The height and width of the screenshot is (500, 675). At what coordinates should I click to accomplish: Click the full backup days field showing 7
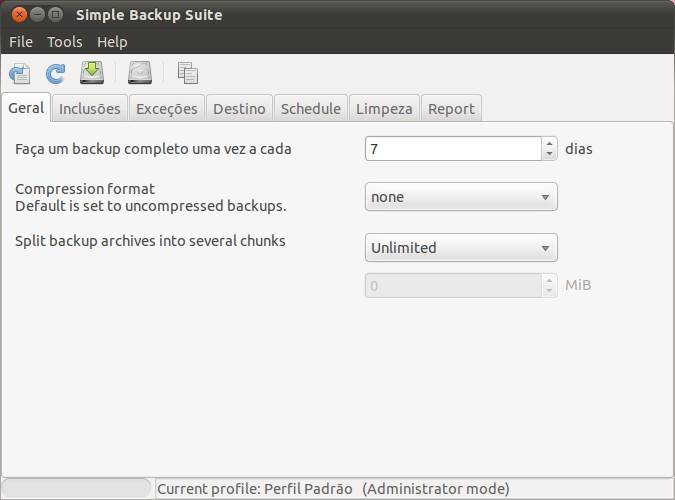[x=453, y=149]
